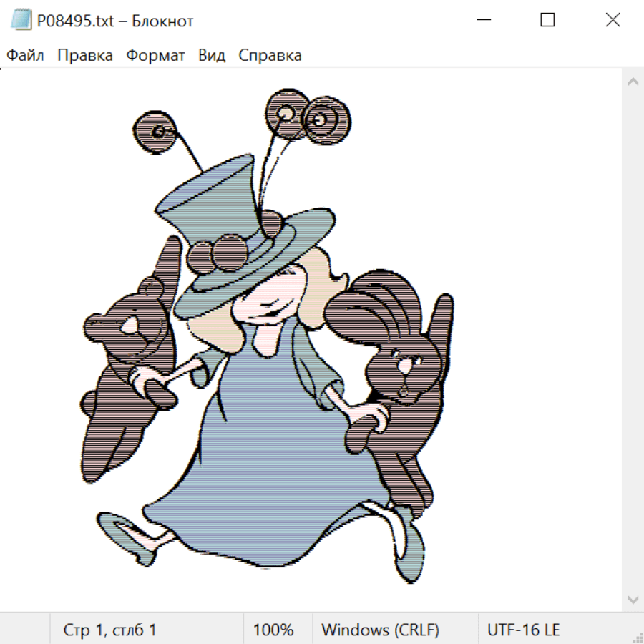Click the Notepad icon in title bar

(x=21, y=21)
